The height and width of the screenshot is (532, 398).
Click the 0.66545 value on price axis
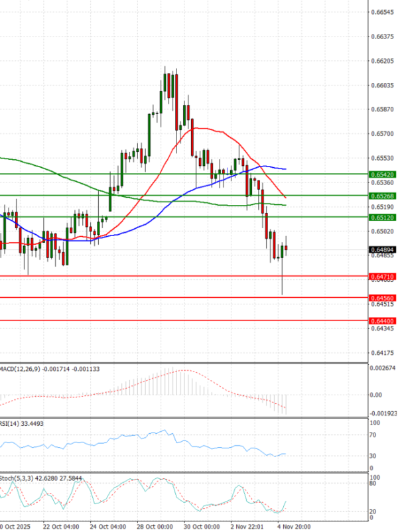382,13
